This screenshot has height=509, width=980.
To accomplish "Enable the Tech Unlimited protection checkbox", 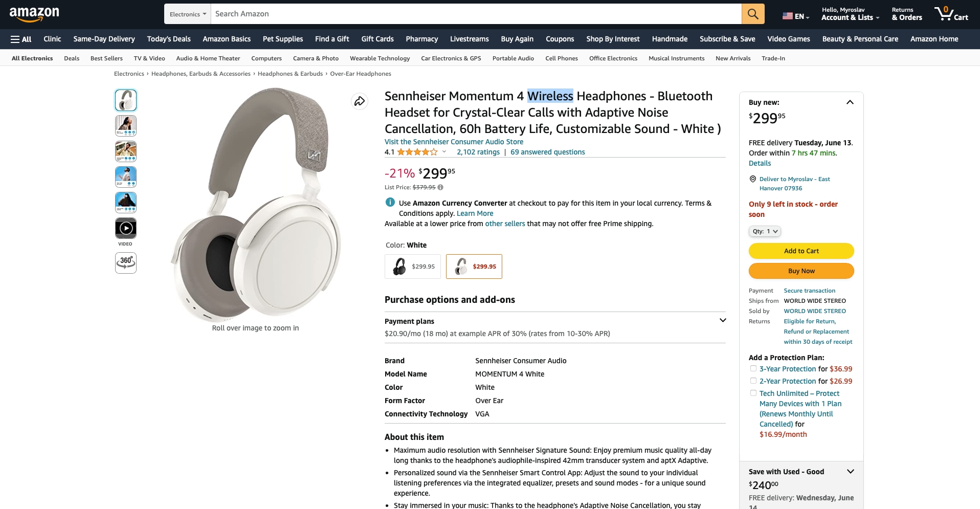I will [x=753, y=393].
